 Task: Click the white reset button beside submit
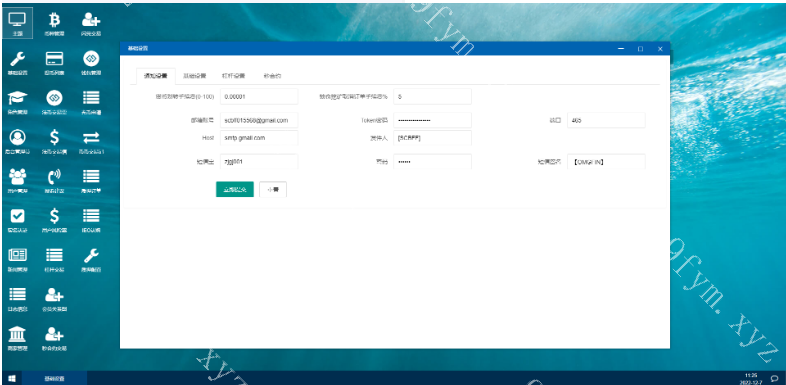(273, 189)
